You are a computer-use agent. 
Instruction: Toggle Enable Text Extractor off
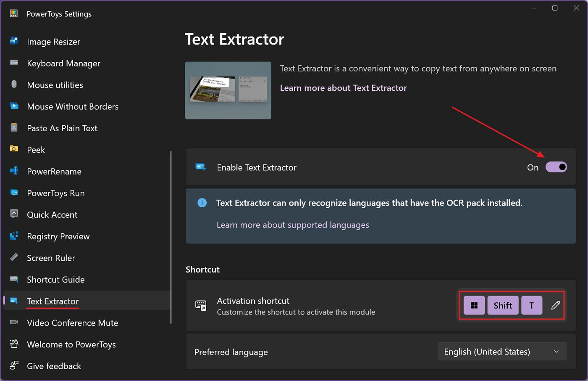pos(556,167)
